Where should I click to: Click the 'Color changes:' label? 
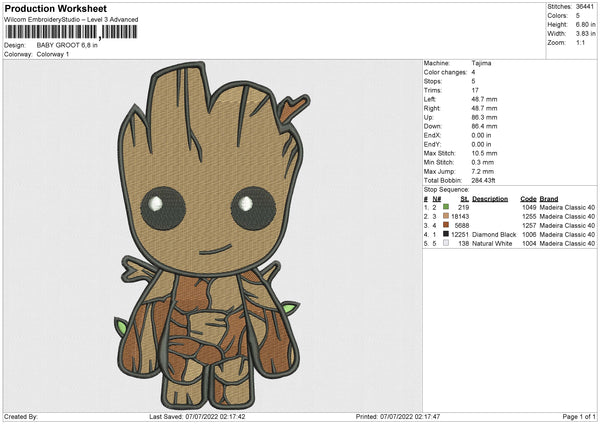click(x=445, y=72)
